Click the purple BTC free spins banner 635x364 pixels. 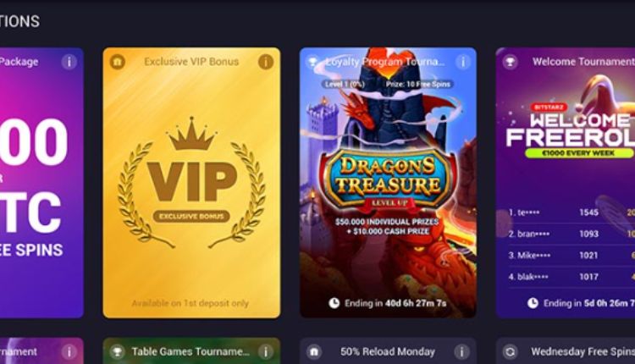click(x=41, y=183)
